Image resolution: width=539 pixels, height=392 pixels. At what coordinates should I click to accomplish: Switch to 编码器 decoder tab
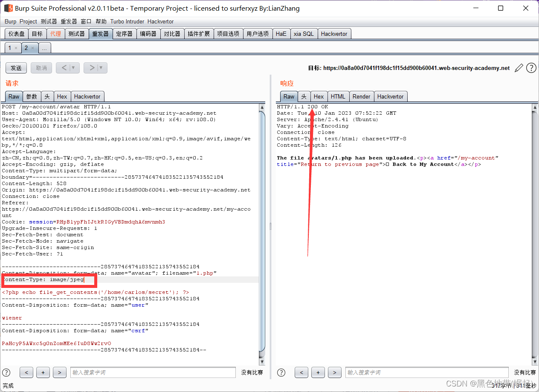click(148, 34)
